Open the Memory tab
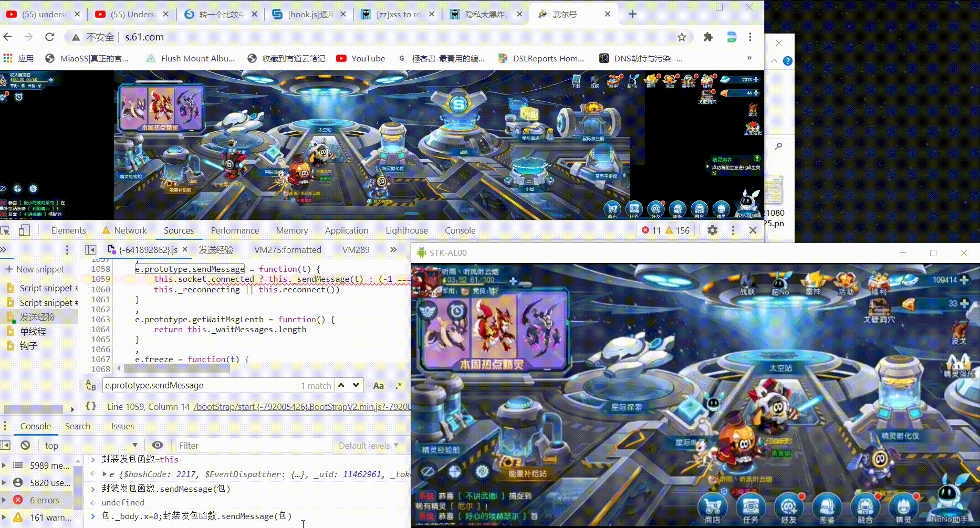Screen dimensions: 980x528 [x=291, y=230]
